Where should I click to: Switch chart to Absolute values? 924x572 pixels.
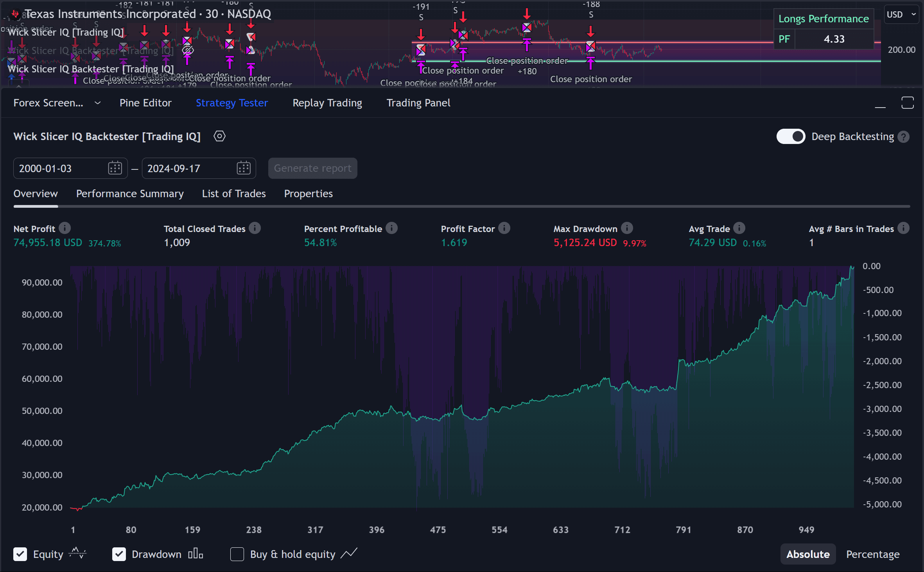(808, 554)
